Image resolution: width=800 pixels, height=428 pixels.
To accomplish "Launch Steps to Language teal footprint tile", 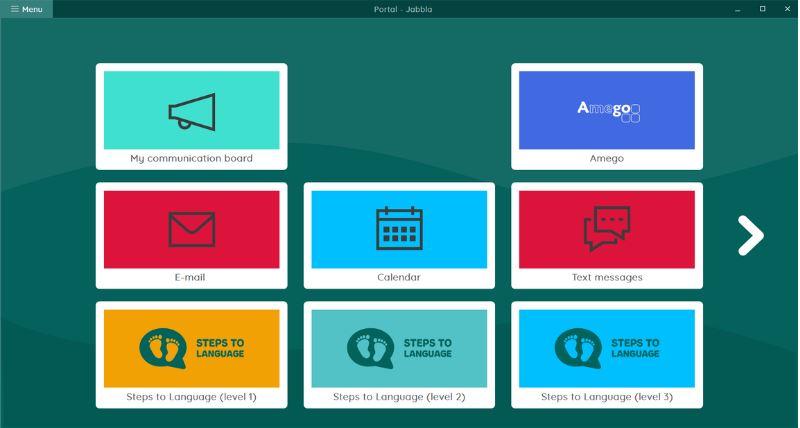I will click(399, 347).
